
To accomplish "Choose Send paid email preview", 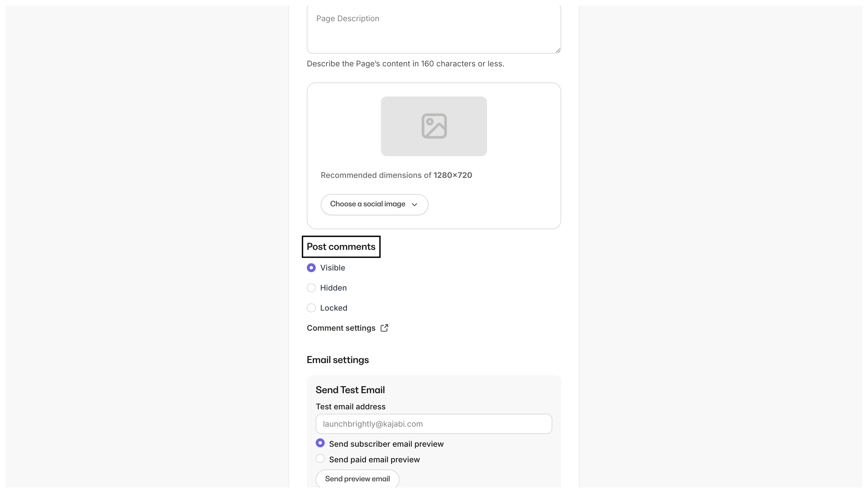I will (x=320, y=458).
